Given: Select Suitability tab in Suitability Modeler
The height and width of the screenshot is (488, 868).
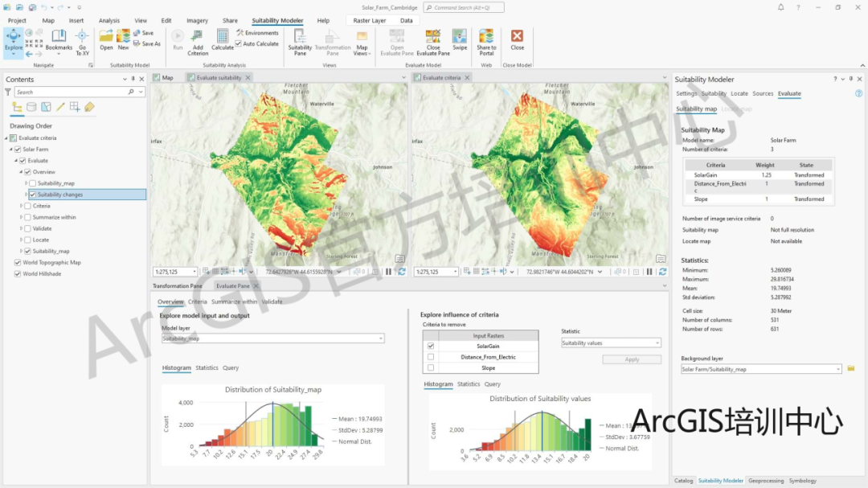Looking at the screenshot, I should 714,93.
